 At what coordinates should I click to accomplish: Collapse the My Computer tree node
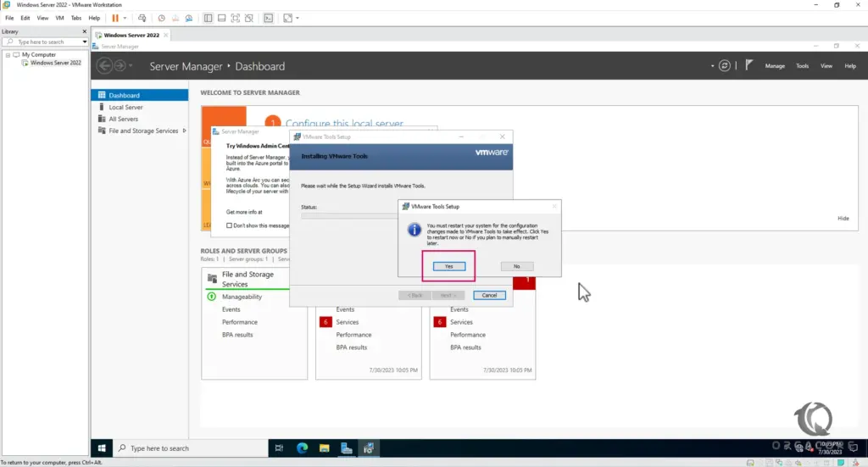[x=8, y=55]
